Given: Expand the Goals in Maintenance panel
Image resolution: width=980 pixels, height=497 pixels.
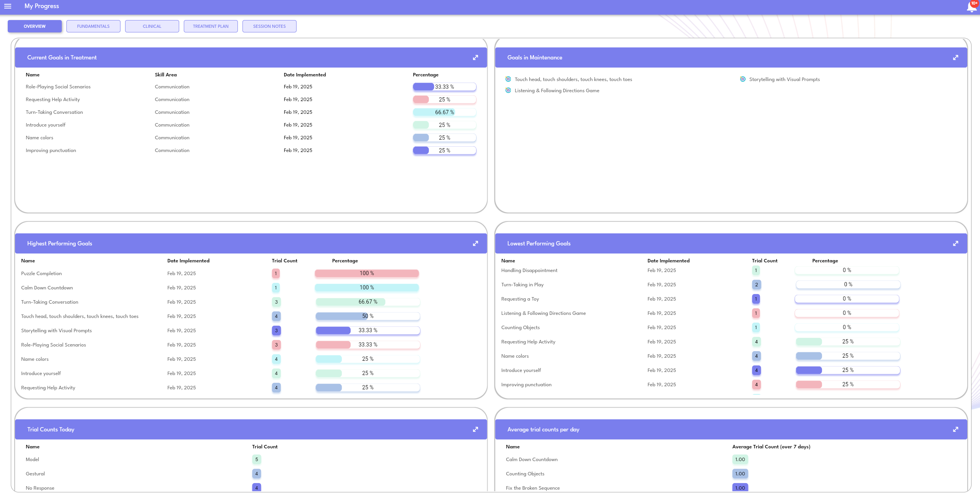Looking at the screenshot, I should click(955, 57).
